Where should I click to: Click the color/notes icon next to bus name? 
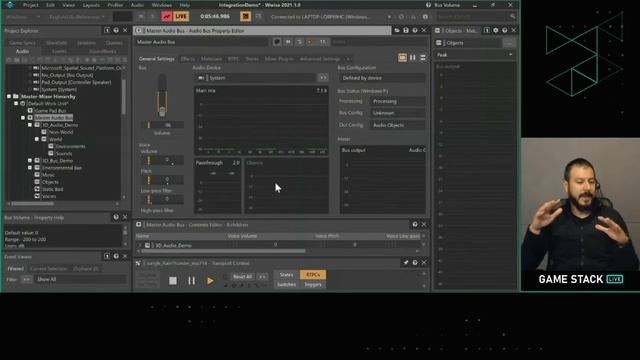[x=277, y=42]
